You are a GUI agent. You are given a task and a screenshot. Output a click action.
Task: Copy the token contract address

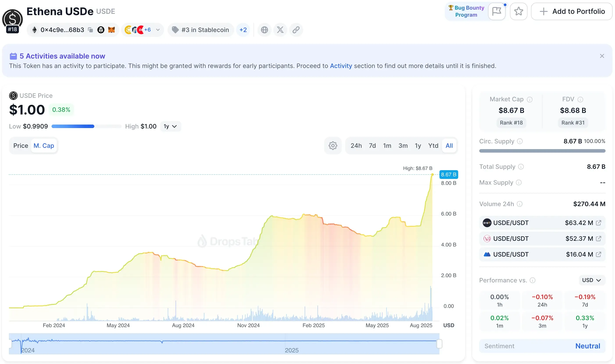click(x=91, y=30)
